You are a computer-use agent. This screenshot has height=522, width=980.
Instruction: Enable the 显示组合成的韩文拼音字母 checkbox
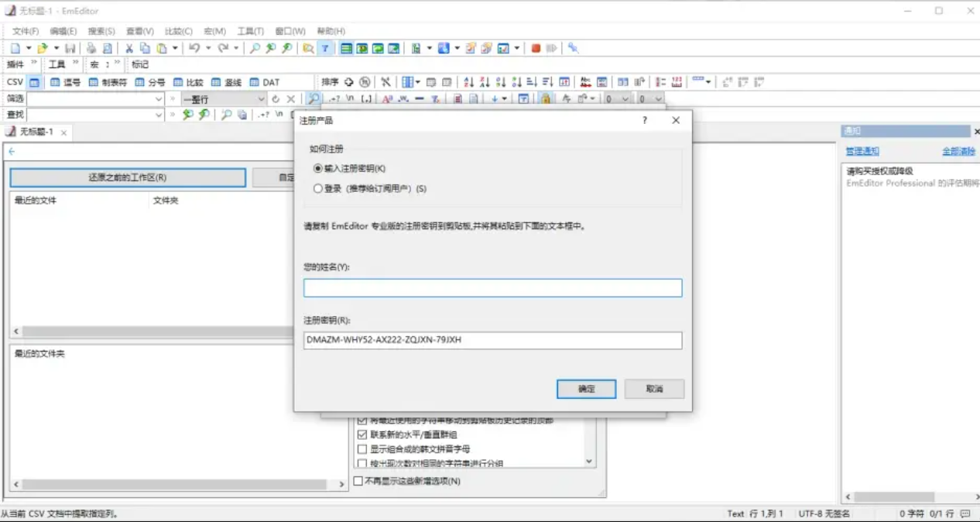(362, 448)
